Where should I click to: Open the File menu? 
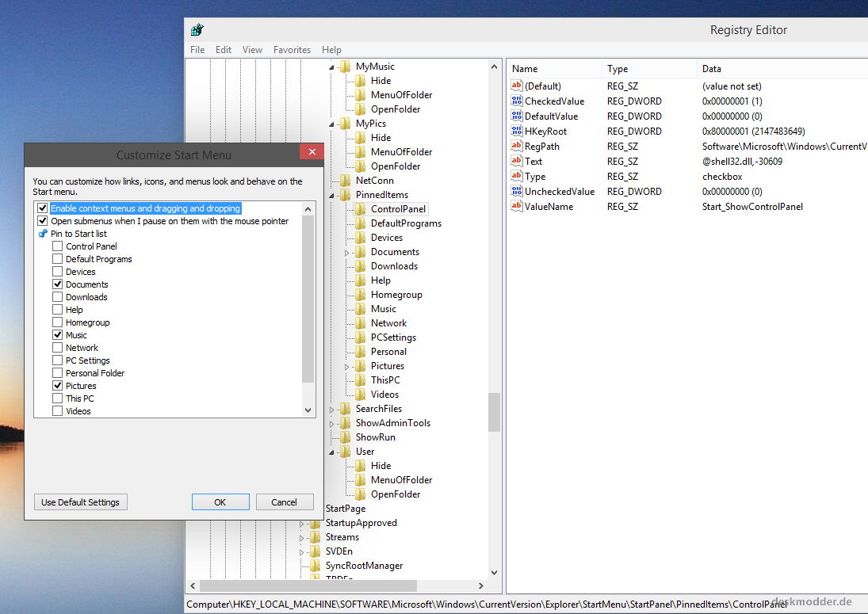click(x=197, y=50)
